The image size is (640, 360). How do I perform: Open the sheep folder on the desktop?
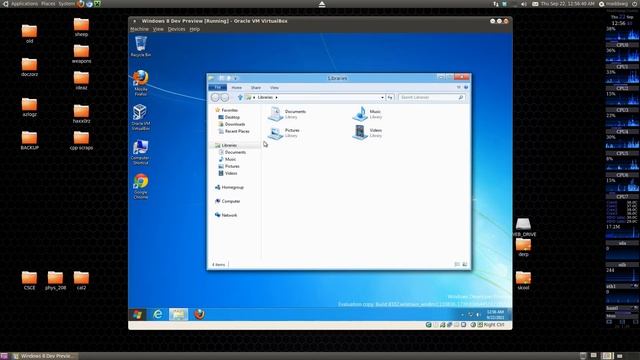(x=81, y=27)
